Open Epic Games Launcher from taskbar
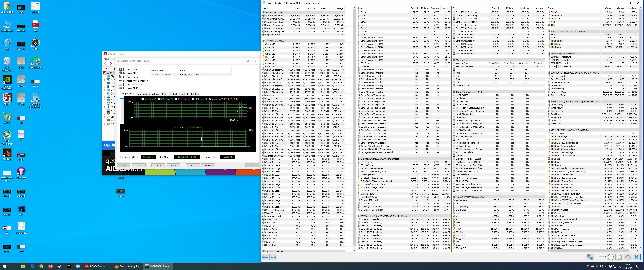Image resolution: width=644 pixels, height=270 pixels. [69, 266]
